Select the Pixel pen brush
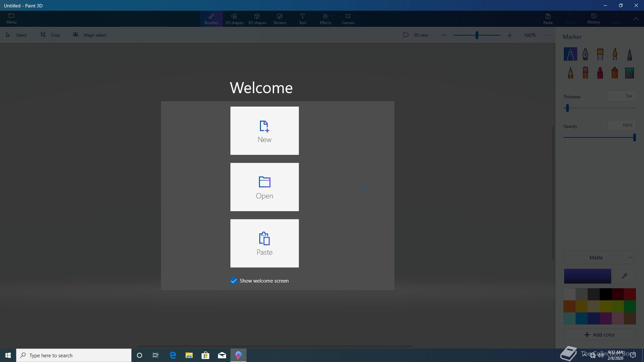 point(630,54)
